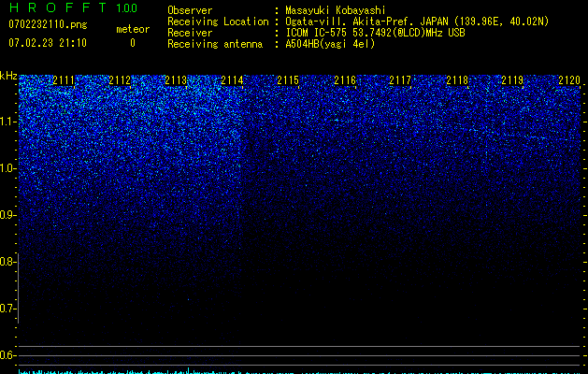Click the 2120 time marker

click(569, 80)
